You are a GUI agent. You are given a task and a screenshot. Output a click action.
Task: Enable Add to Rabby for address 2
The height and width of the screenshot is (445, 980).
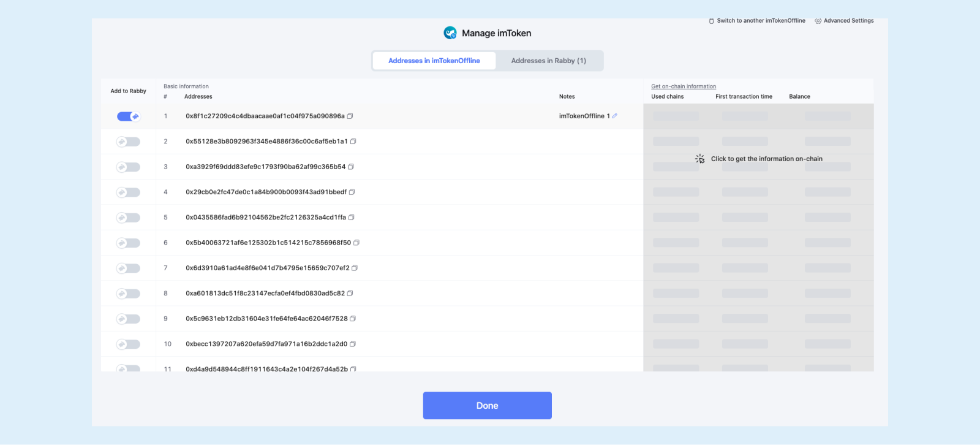[x=129, y=142]
